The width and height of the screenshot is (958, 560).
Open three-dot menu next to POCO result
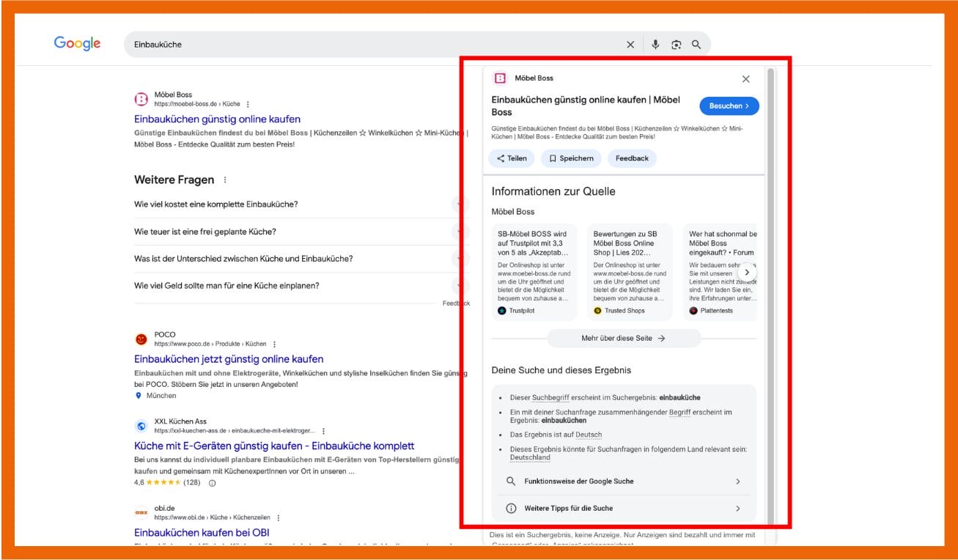point(275,345)
